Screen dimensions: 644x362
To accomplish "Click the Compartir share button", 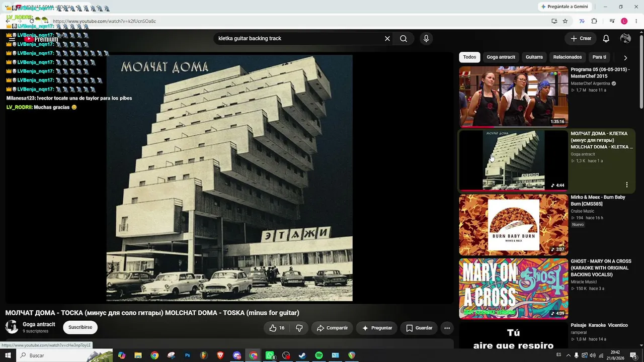I will pos(332,328).
